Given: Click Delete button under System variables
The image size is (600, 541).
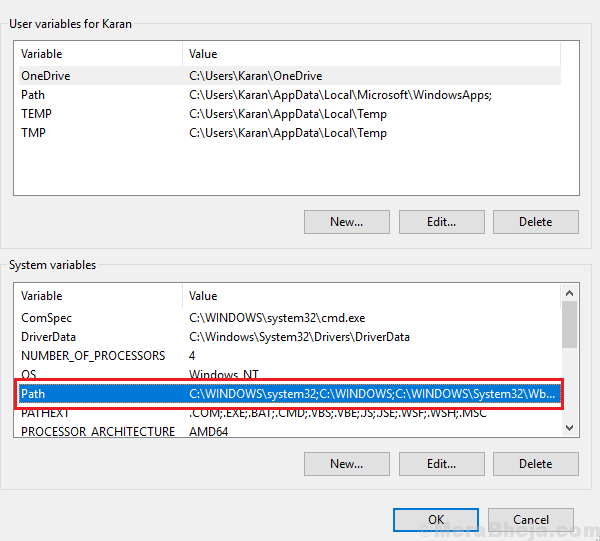Looking at the screenshot, I should pyautogui.click(x=536, y=464).
